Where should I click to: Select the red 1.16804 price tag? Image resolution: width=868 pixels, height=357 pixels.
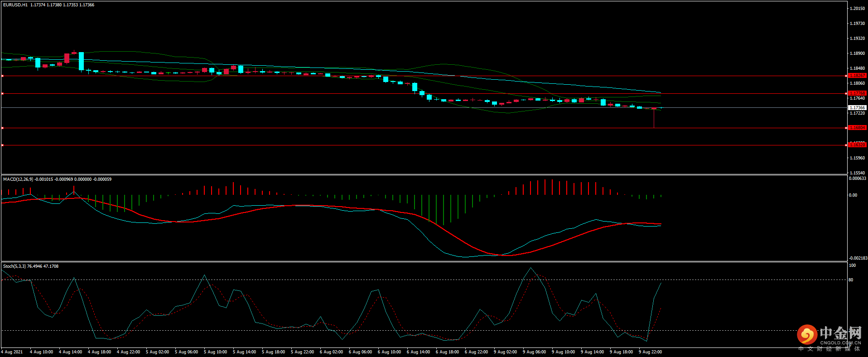point(857,128)
